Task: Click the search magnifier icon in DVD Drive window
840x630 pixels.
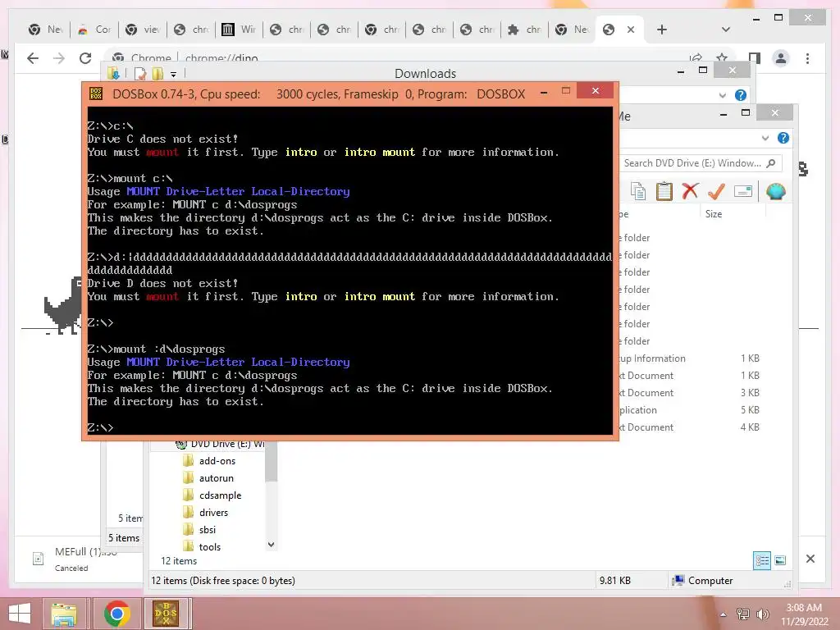Action: click(x=771, y=163)
